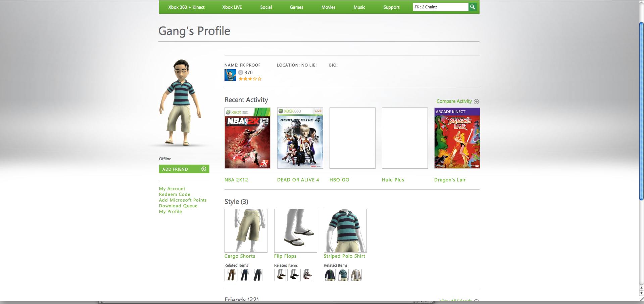The image size is (644, 304).
Task: Click the gamerscore G icon
Action: [x=241, y=72]
